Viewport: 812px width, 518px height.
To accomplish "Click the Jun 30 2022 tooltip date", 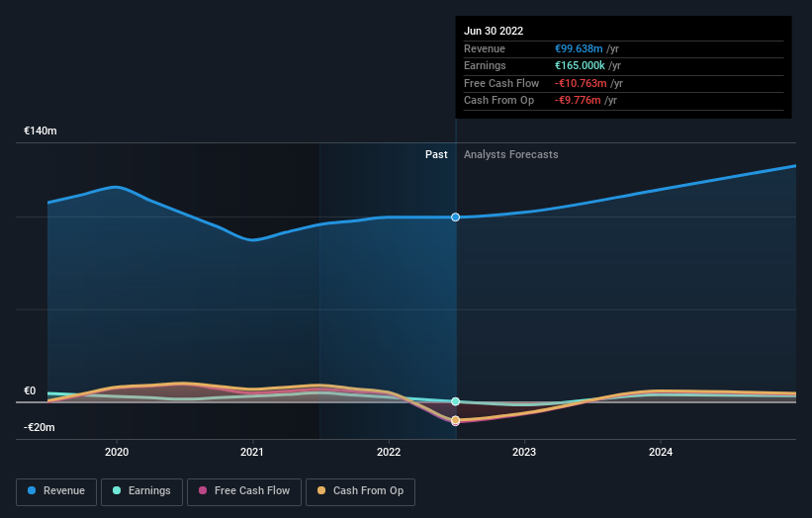I will 494,31.
